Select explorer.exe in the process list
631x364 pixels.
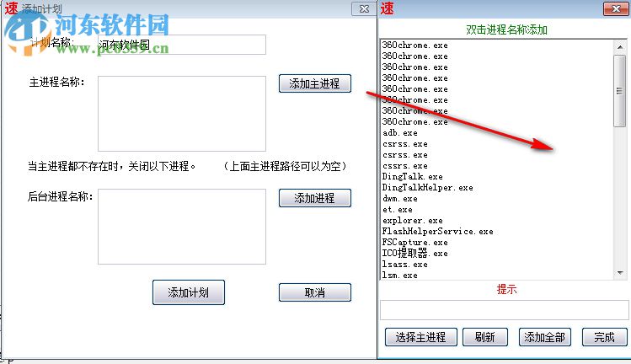413,221
